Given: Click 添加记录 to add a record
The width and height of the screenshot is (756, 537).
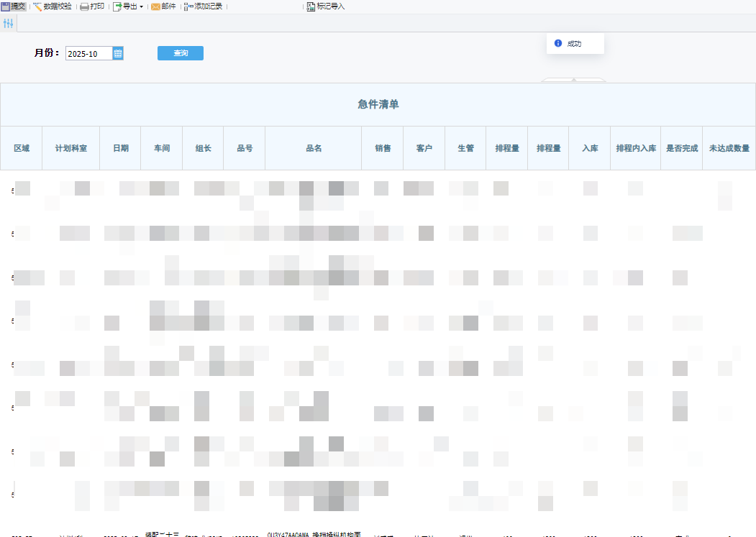Looking at the screenshot, I should click(203, 6).
